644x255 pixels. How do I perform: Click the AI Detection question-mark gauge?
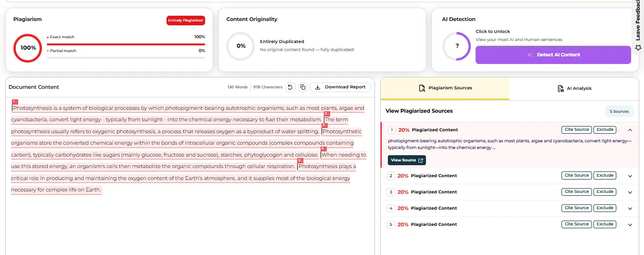457,46
